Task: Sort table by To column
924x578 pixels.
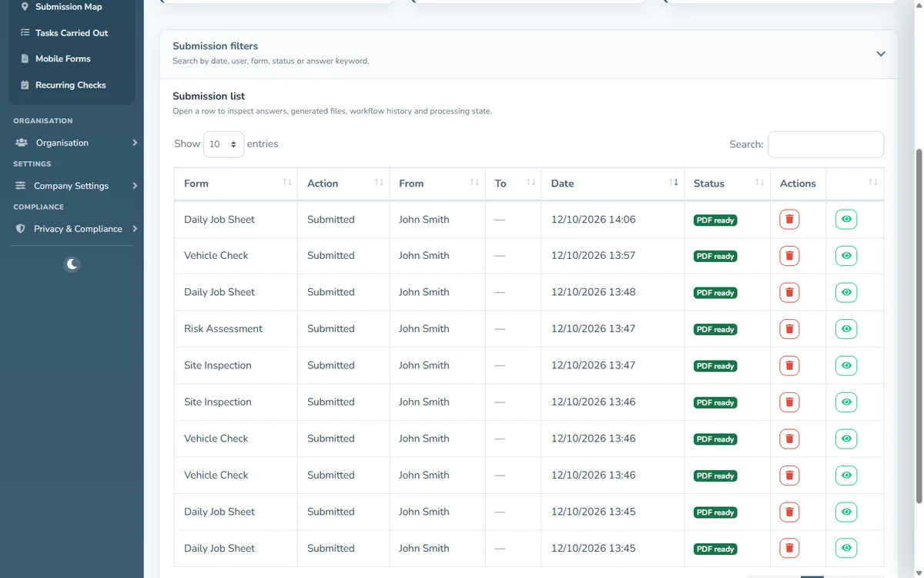Action: coord(514,183)
